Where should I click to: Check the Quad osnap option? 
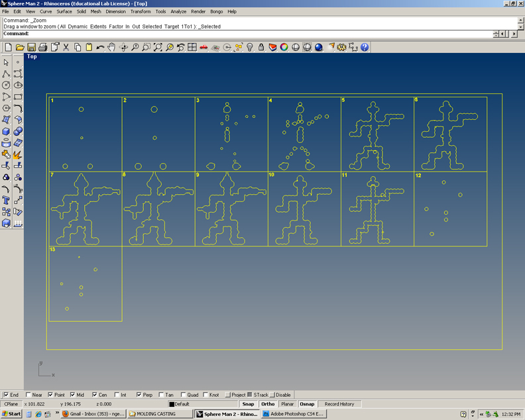pos(184,395)
